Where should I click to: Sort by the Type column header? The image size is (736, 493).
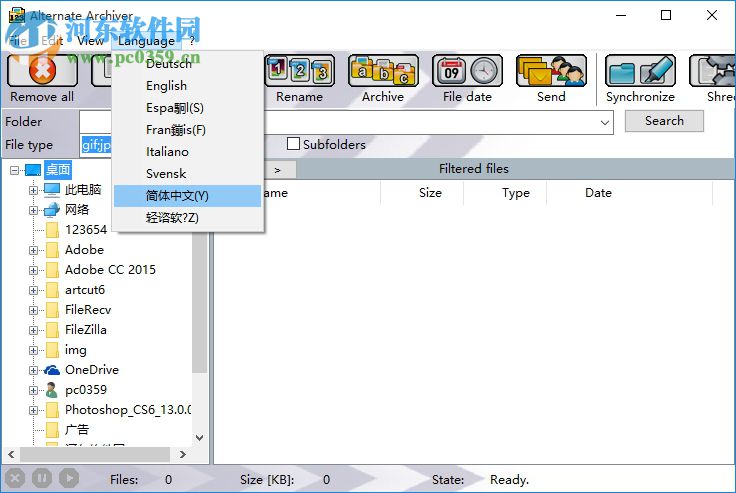pos(515,193)
